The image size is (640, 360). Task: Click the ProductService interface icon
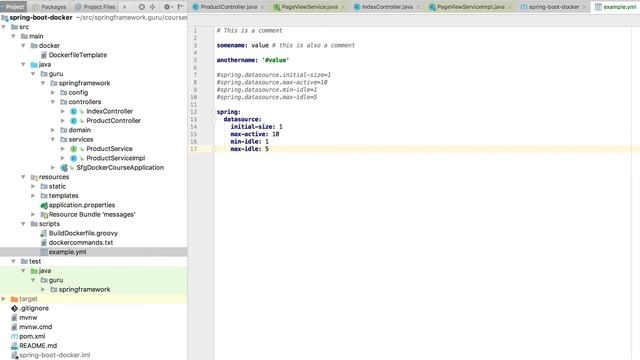(73, 149)
